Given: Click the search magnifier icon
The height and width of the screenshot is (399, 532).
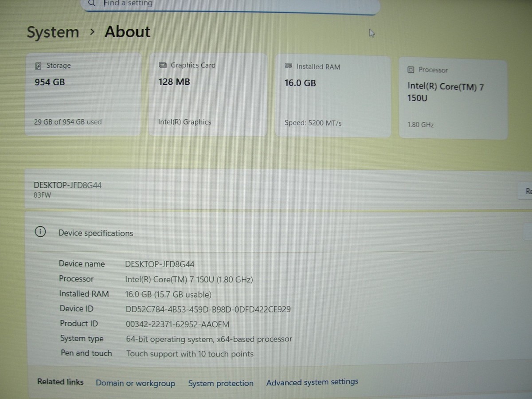Looking at the screenshot, I should coord(92,3).
